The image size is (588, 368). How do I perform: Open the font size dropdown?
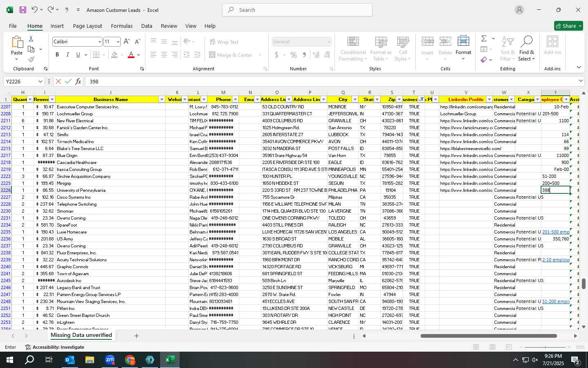pyautogui.click(x=118, y=42)
